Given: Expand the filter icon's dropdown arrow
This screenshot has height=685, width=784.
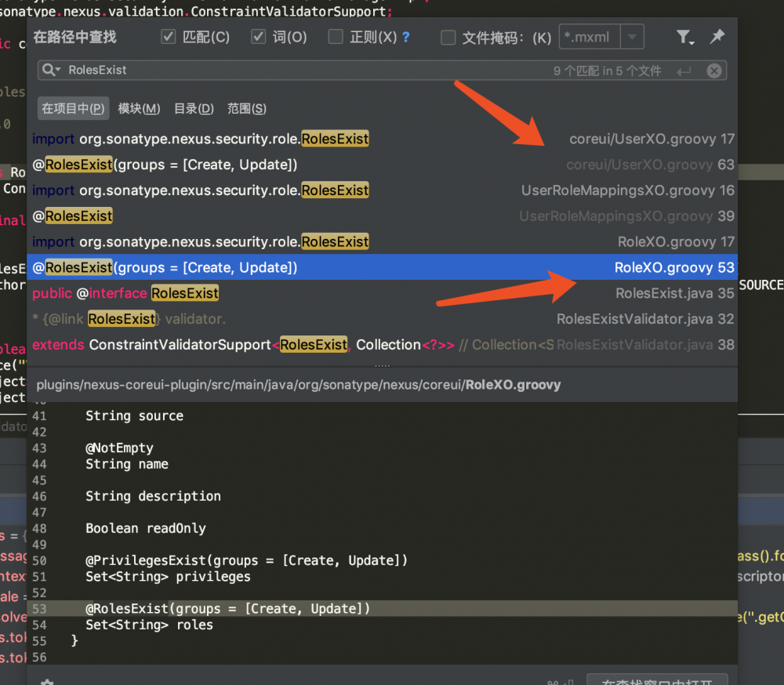Looking at the screenshot, I should tap(691, 42).
